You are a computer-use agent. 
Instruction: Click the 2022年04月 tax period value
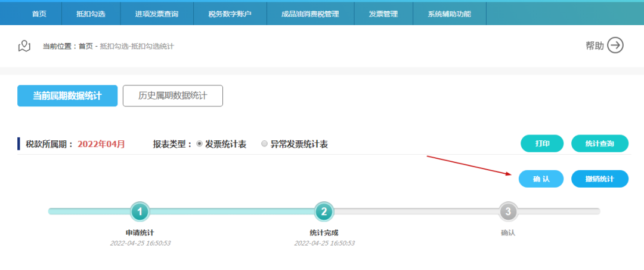point(101,144)
